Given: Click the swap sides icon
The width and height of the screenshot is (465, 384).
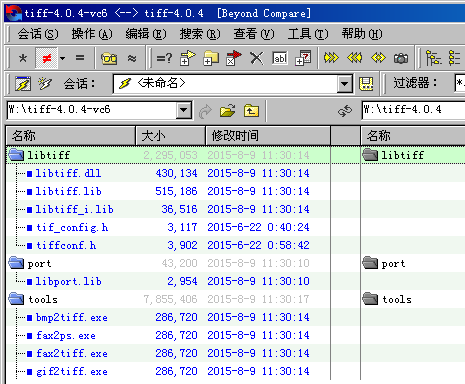Looking at the screenshot, I should tap(345, 111).
